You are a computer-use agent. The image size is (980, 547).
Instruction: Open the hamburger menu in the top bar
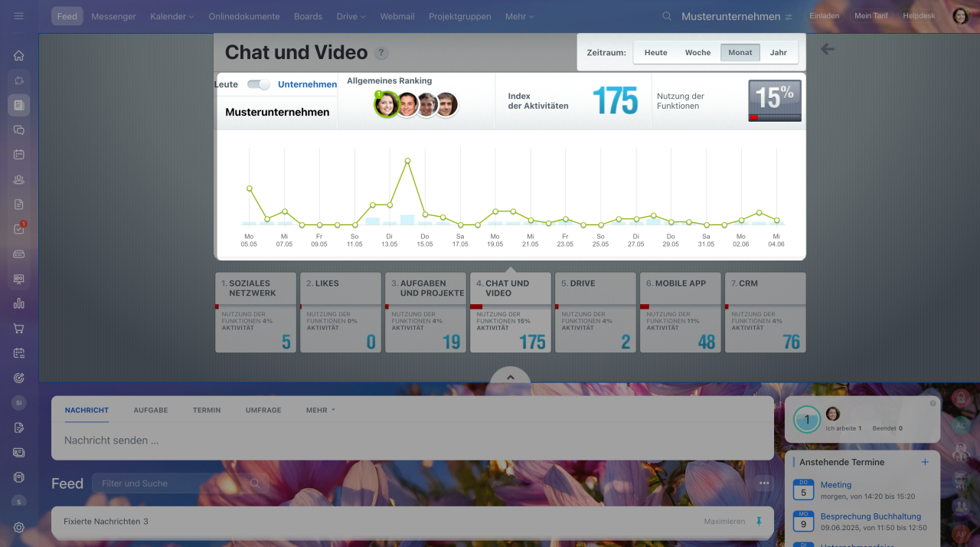(18, 16)
